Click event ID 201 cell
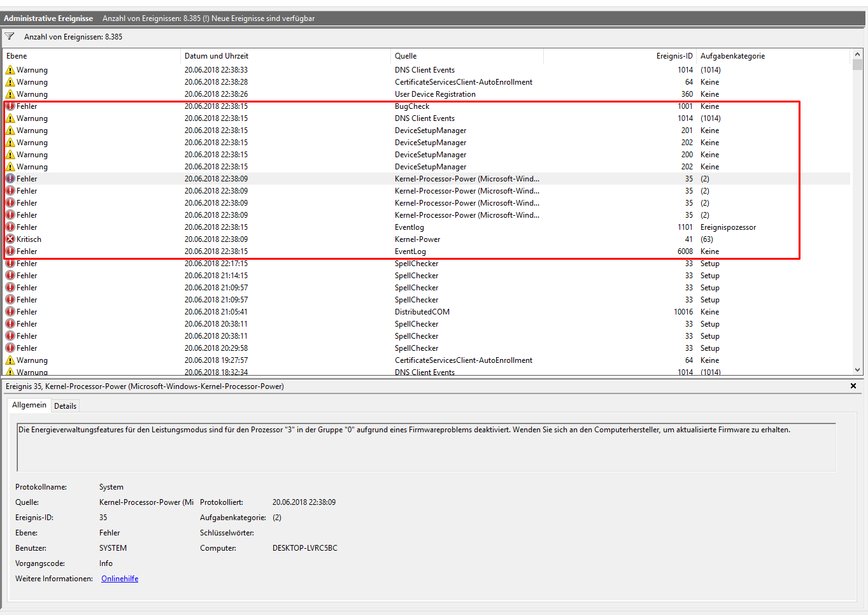The width and height of the screenshot is (868, 615). 687,131
